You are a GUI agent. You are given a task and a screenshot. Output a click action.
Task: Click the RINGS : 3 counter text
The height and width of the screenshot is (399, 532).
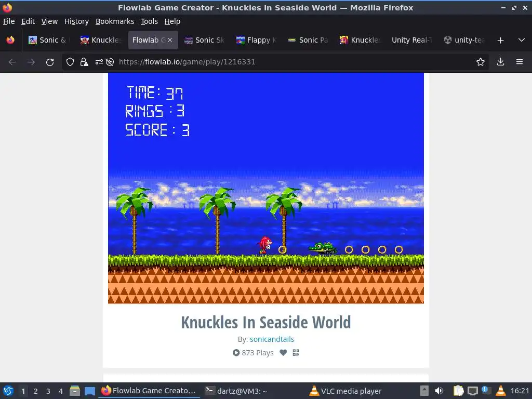[155, 111]
